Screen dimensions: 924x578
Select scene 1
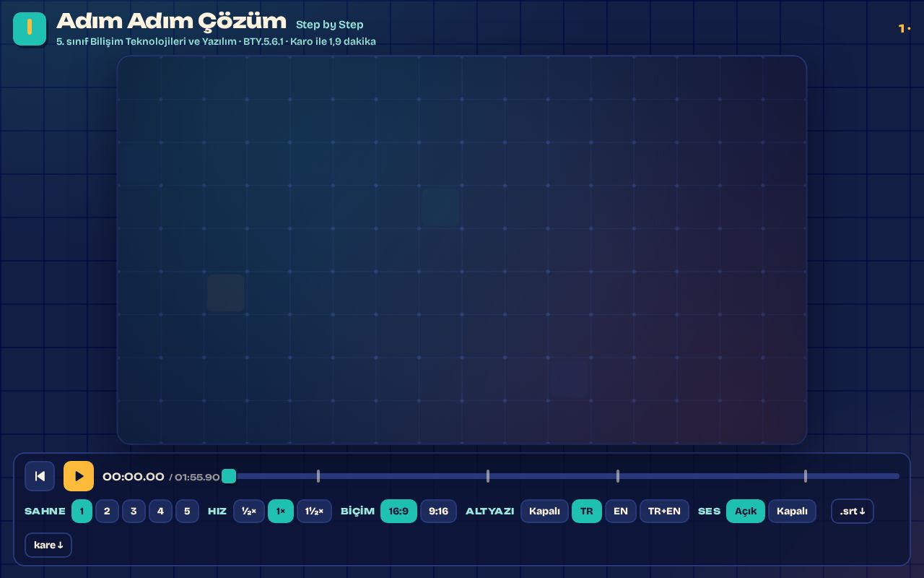click(x=82, y=511)
